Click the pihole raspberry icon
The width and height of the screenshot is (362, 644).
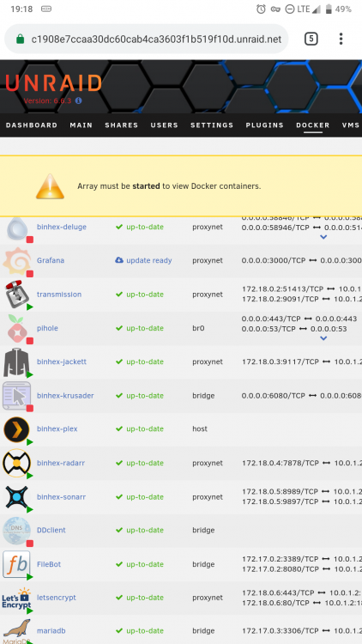coord(16,329)
